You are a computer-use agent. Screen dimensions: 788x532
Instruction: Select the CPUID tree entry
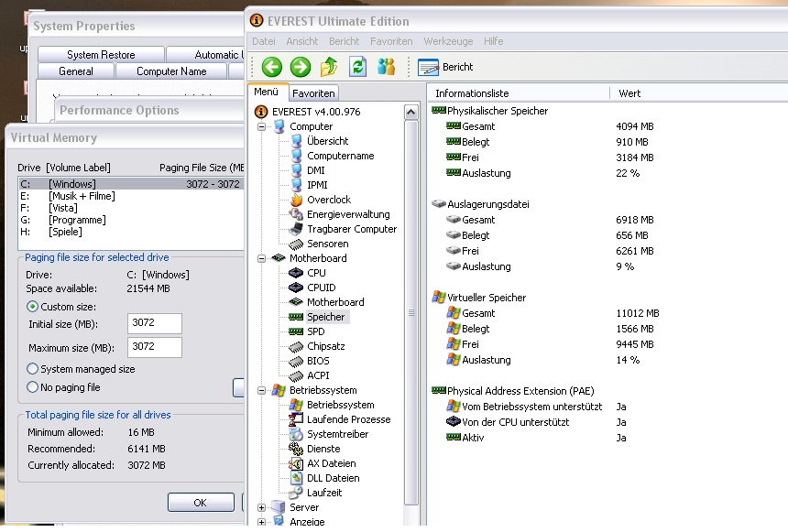point(321,288)
